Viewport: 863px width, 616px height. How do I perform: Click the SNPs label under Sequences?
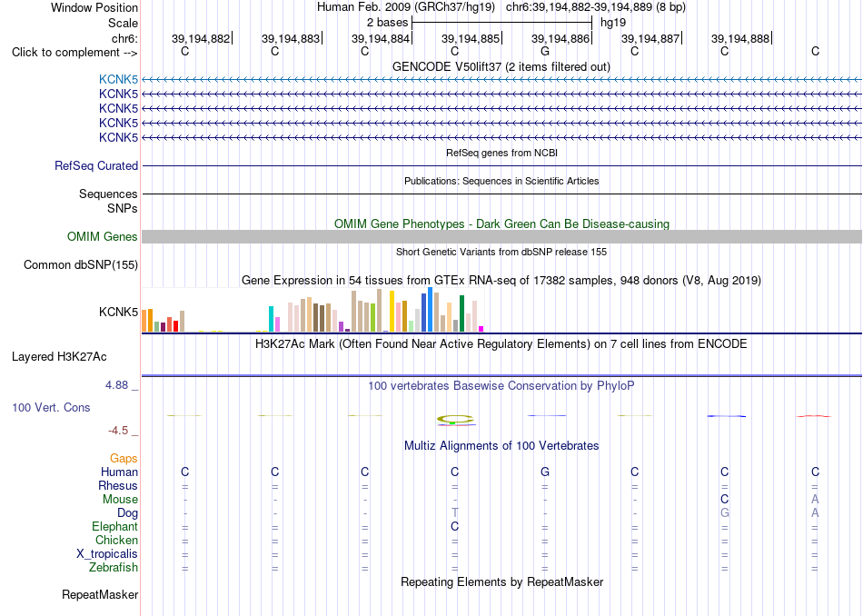point(123,209)
